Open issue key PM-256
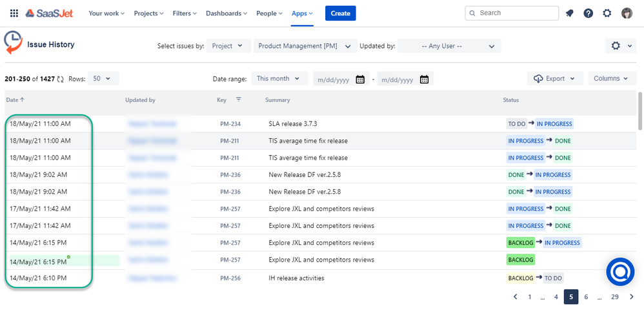The height and width of the screenshot is (310, 644). (230, 278)
